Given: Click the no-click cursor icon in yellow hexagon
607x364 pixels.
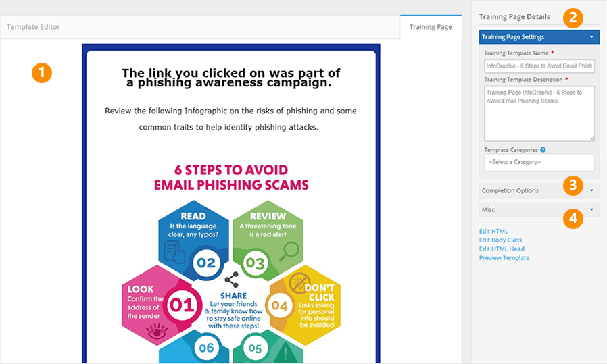Looking at the screenshot, I should click(x=299, y=282).
